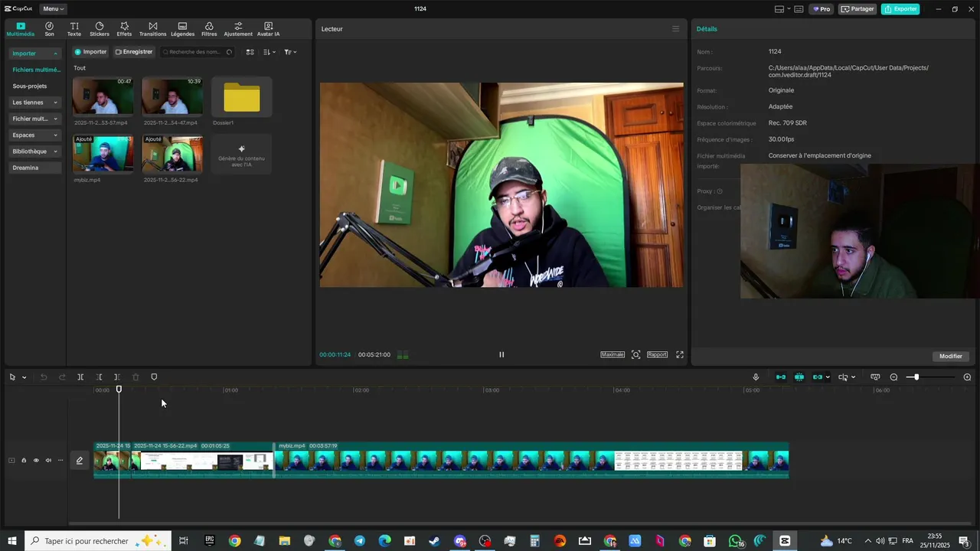Click the Exporter button

pos(900,9)
